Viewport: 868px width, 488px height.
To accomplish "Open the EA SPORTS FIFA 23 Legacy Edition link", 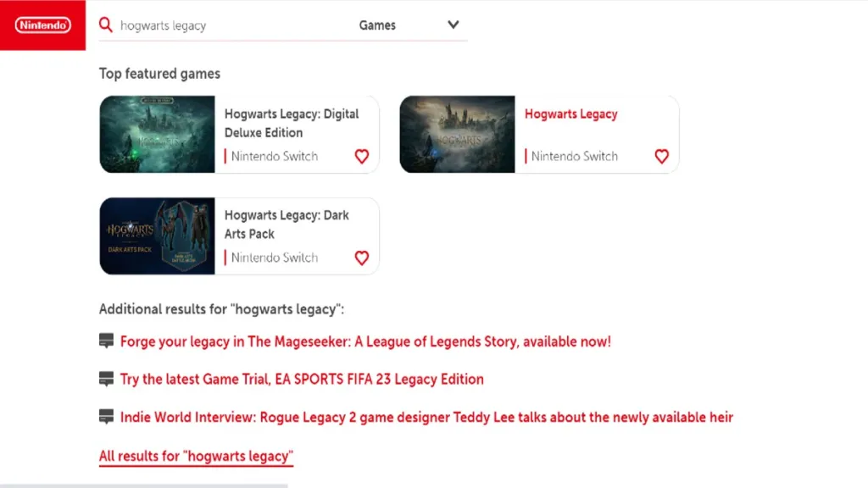I will coord(302,379).
